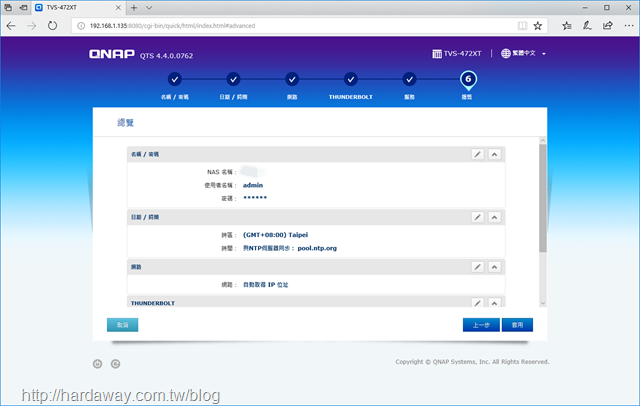
Task: Collapse the Network section
Action: pyautogui.click(x=494, y=267)
